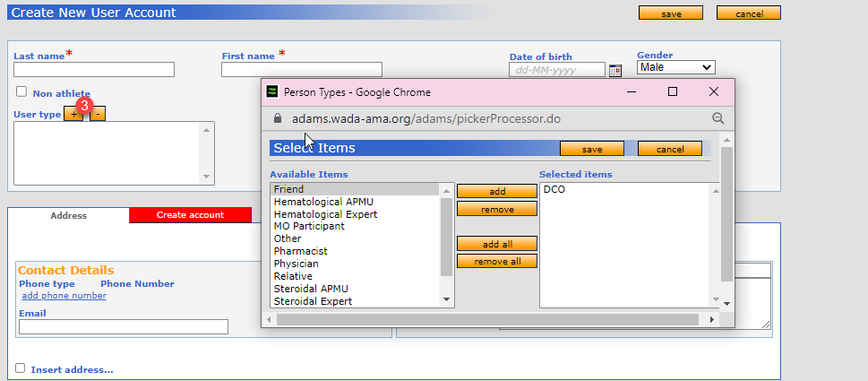The width and height of the screenshot is (868, 381).
Task: Click the zoom magnifier in the popup address bar
Action: point(718,118)
